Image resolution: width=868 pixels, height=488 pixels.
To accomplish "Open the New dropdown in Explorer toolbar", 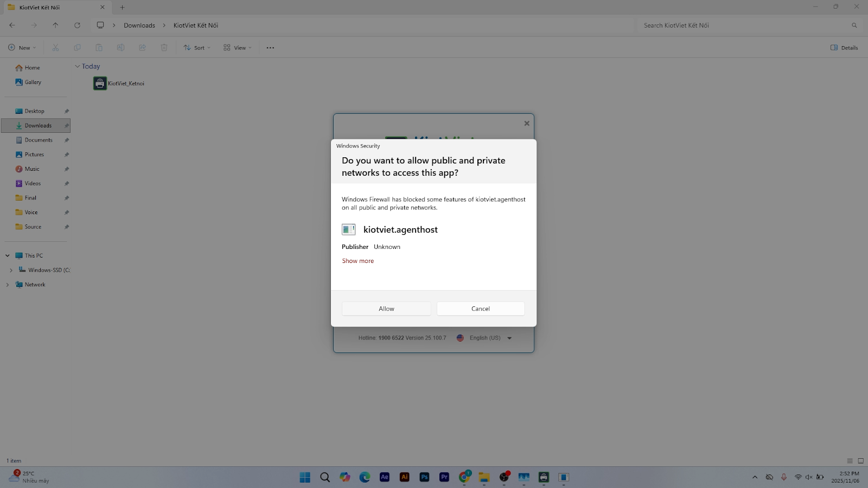I will point(22,48).
